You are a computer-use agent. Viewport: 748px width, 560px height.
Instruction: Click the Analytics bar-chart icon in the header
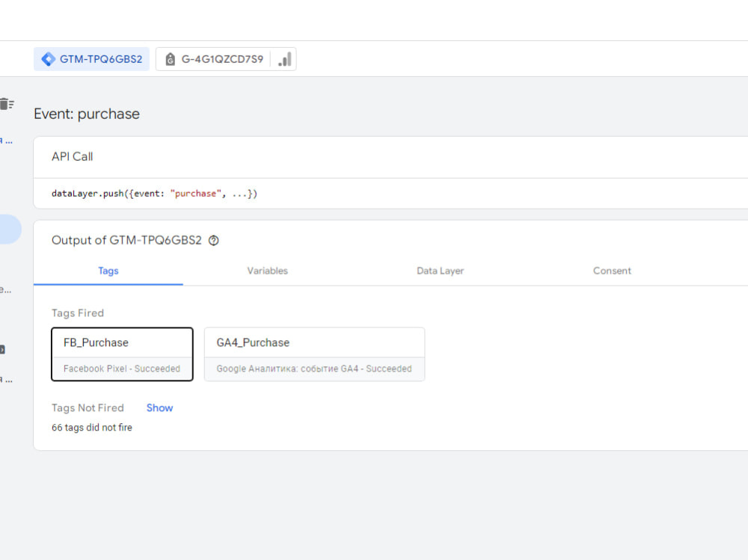(283, 58)
